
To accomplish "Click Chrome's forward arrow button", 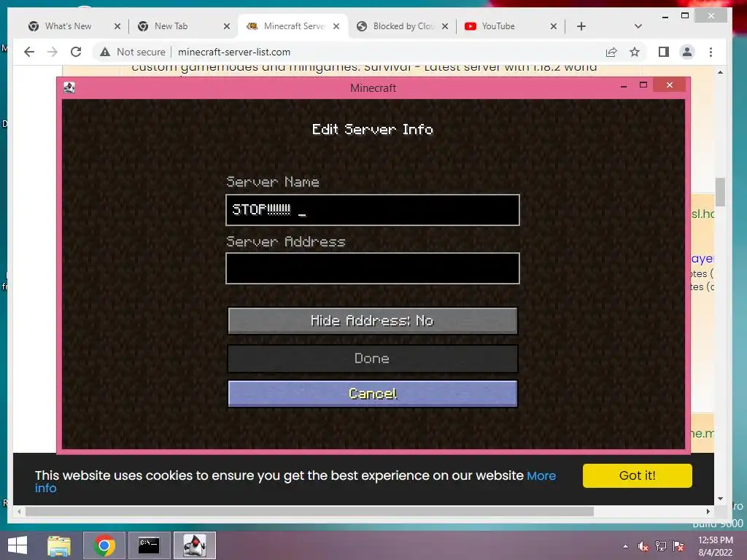I will point(53,52).
